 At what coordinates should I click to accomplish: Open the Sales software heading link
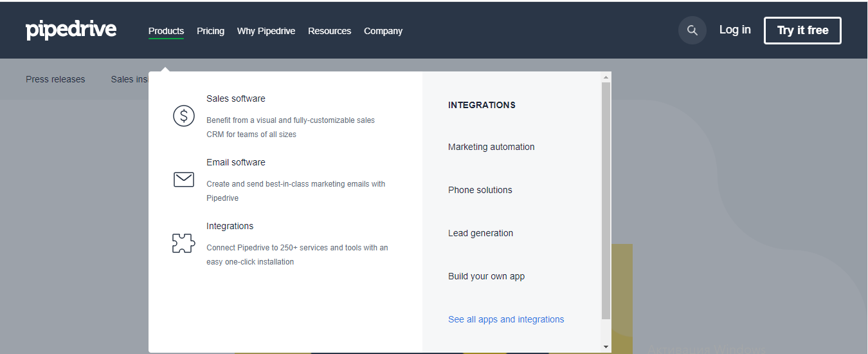(x=236, y=98)
